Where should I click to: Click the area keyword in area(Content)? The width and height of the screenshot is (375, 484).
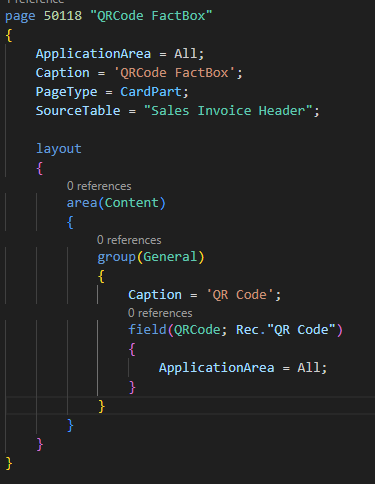click(82, 203)
